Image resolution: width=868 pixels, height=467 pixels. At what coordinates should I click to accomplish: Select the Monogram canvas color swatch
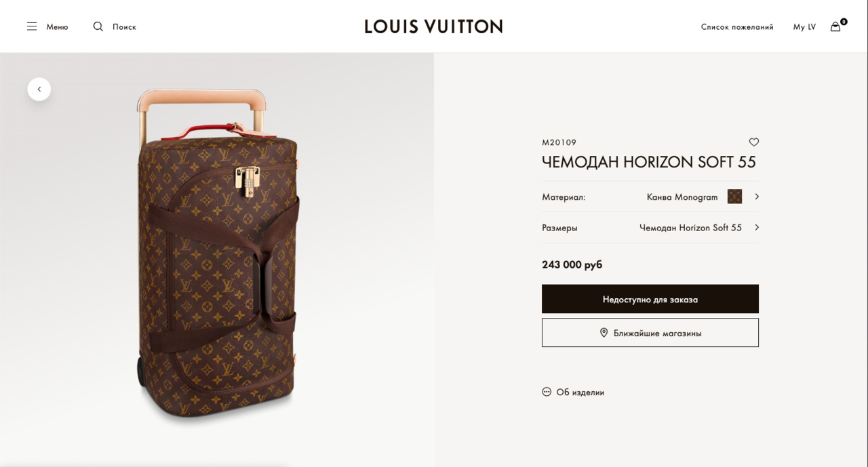click(734, 197)
